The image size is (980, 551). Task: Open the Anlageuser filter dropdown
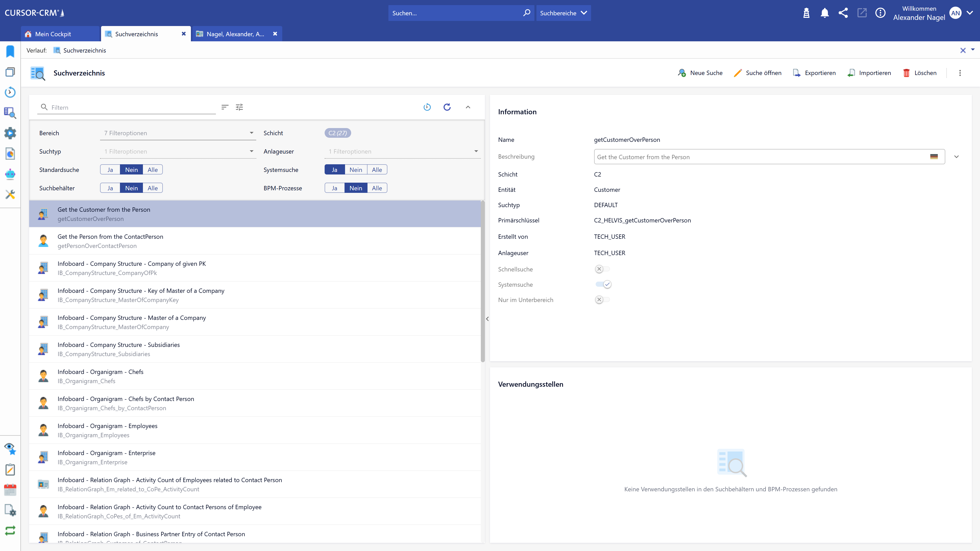pyautogui.click(x=402, y=151)
